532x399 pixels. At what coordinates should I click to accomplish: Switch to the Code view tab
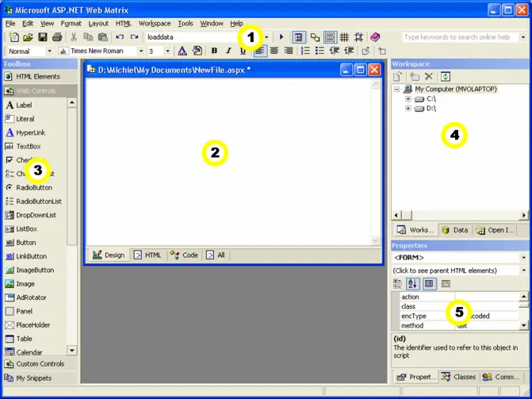[184, 255]
